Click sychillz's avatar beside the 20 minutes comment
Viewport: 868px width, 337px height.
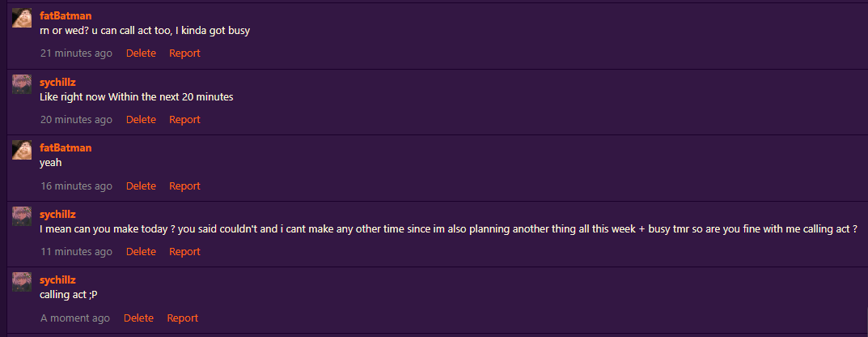click(x=22, y=83)
